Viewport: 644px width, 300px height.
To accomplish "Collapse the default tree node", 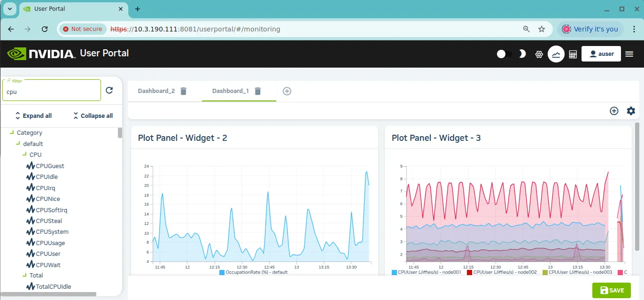I will (x=18, y=144).
